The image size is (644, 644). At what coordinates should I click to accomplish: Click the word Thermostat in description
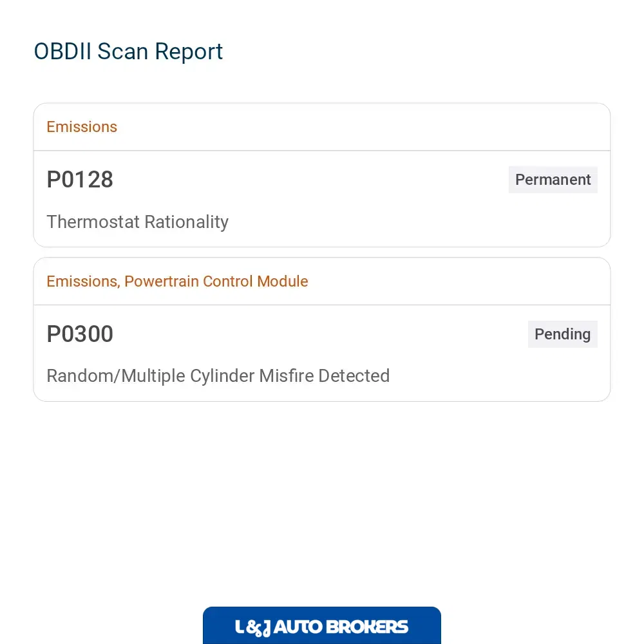click(x=93, y=222)
